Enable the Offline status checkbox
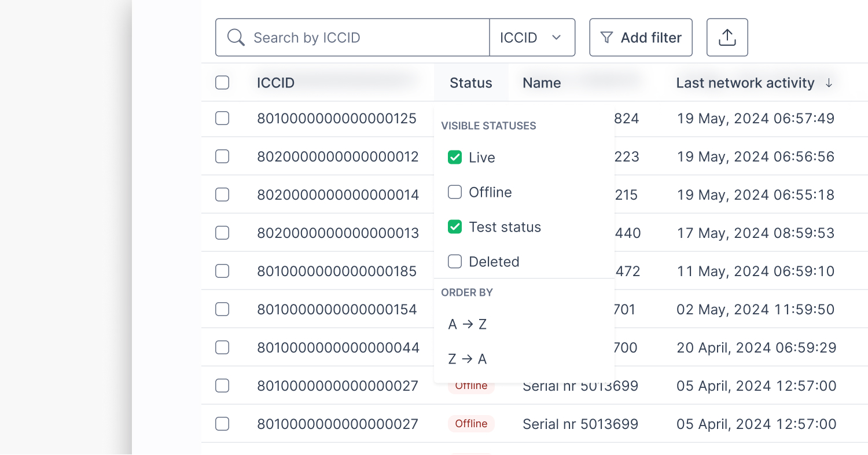Screen dimensions: 868x455 [x=455, y=192]
